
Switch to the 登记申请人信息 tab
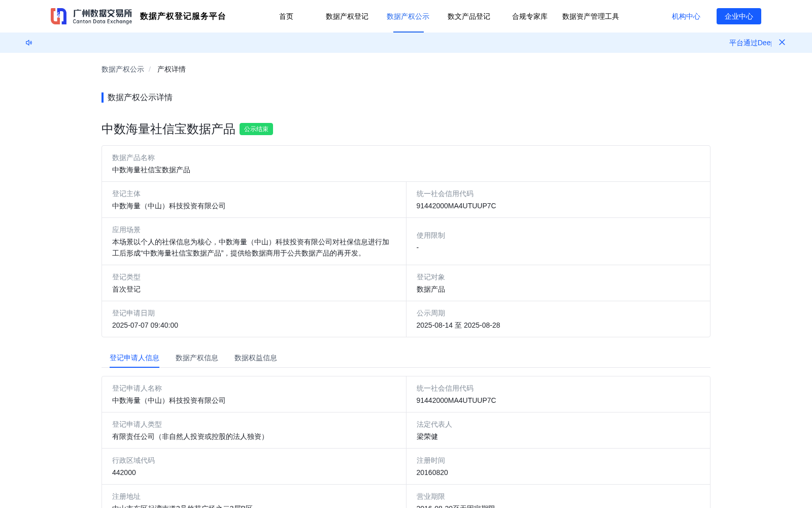(134, 358)
